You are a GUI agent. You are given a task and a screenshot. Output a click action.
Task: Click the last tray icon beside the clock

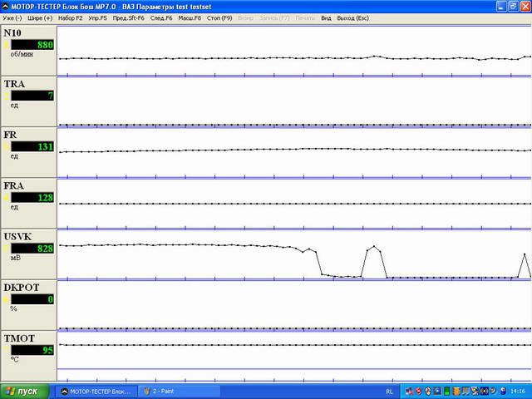pos(503,392)
